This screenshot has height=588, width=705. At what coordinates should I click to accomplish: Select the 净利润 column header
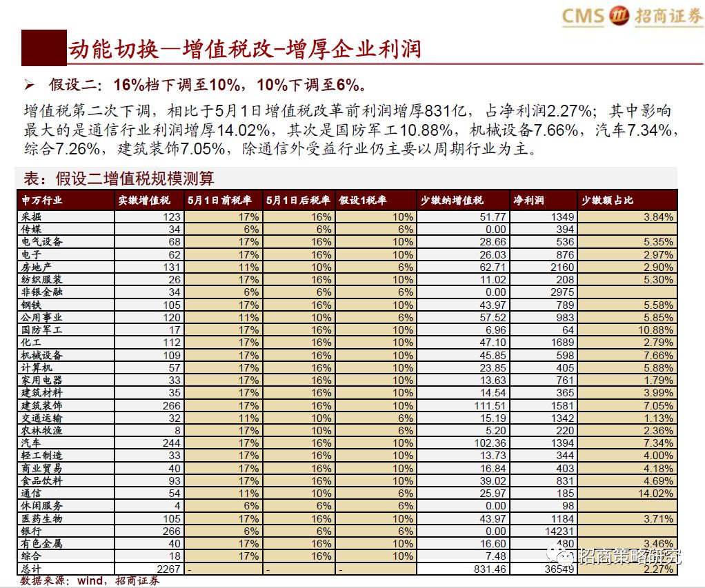point(528,201)
